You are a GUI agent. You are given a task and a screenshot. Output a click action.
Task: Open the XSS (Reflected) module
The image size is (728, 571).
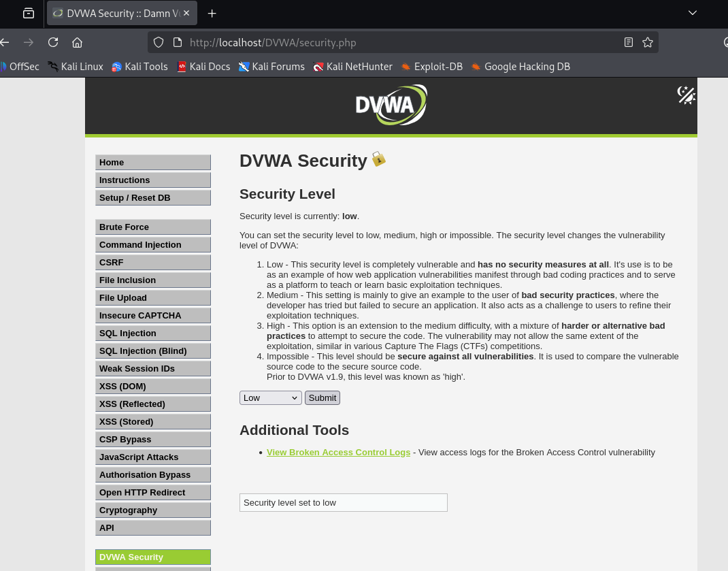[x=153, y=404]
